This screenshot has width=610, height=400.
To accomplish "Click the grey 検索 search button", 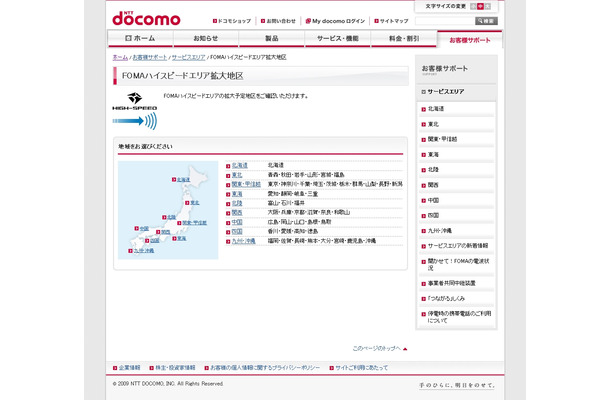I will [x=486, y=21].
